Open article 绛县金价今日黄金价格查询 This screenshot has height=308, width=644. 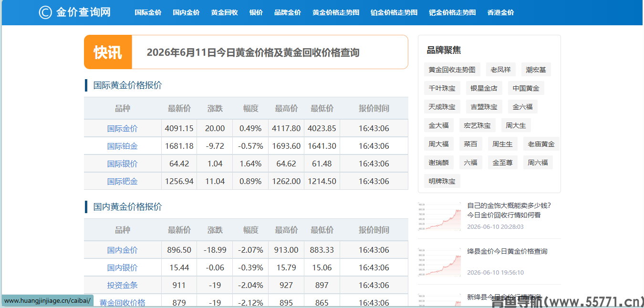pyautogui.click(x=507, y=251)
